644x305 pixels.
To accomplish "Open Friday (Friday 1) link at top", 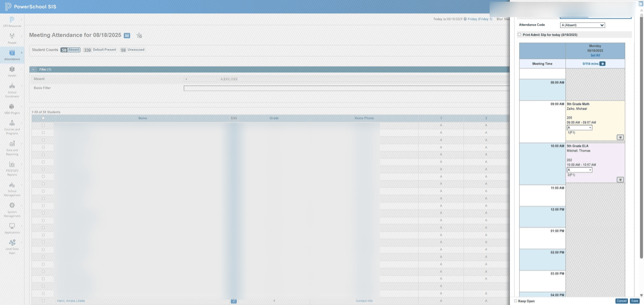I will [x=480, y=19].
